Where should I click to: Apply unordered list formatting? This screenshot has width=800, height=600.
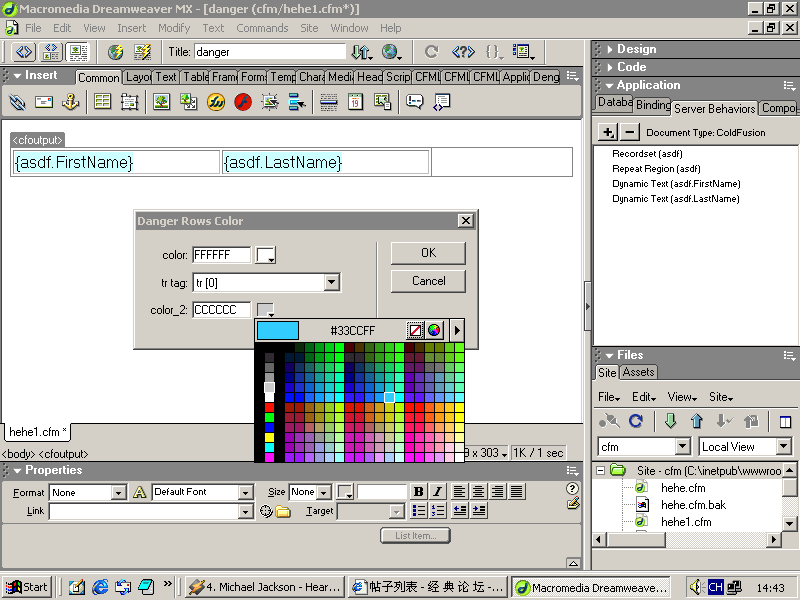[x=419, y=510]
